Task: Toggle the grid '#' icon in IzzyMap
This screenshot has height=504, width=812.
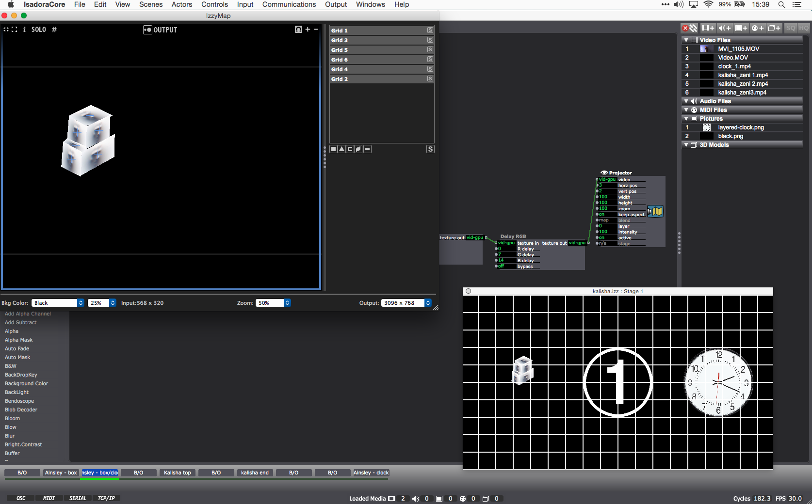Action: pos(54,30)
